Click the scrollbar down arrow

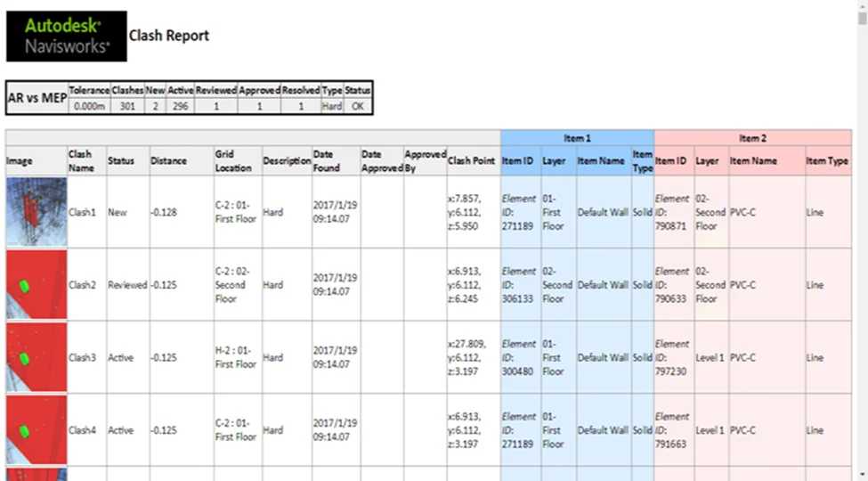(862, 476)
